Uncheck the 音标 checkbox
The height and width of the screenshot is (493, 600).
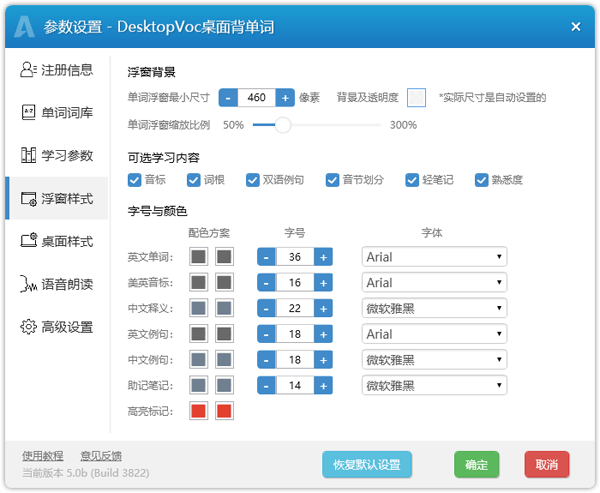click(x=134, y=180)
